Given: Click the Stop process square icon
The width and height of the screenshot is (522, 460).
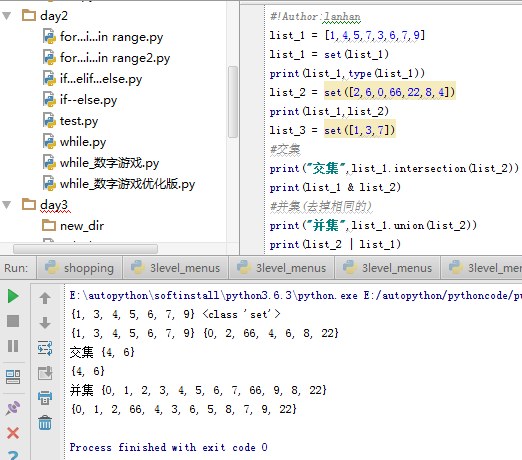Looking at the screenshot, I should pos(13,321).
